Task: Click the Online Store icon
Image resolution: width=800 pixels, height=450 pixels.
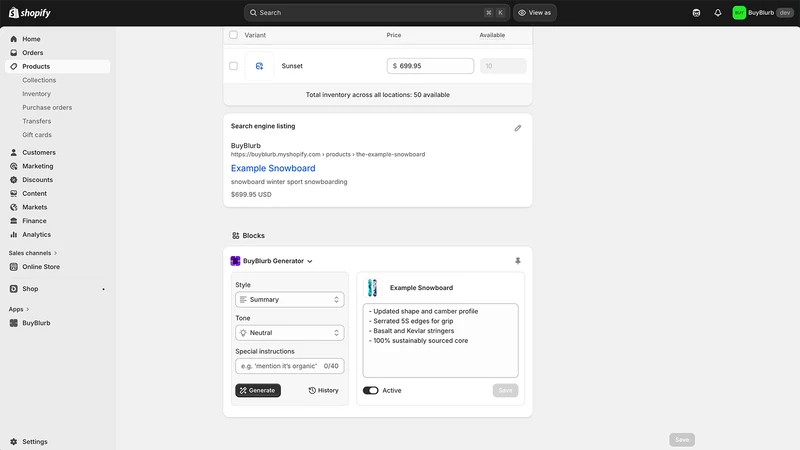Action: 14,267
